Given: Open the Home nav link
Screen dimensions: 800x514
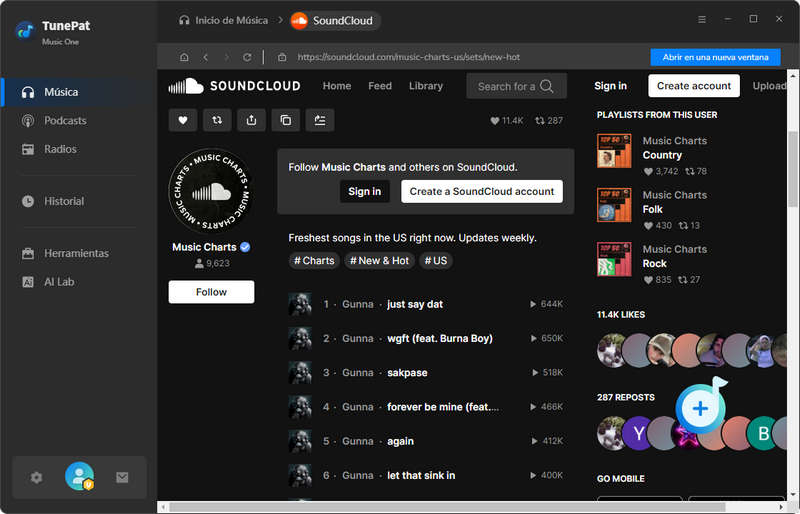Looking at the screenshot, I should coord(337,86).
